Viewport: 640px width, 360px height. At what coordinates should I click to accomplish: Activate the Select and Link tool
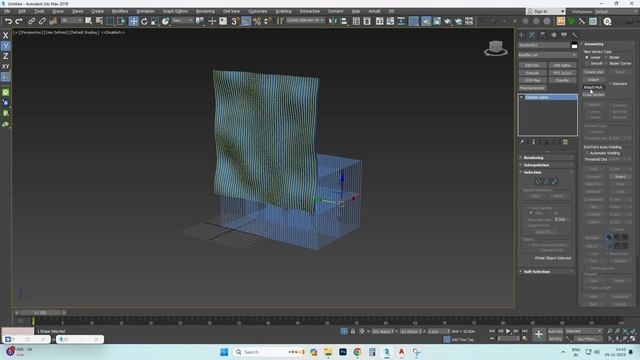(x=31, y=21)
